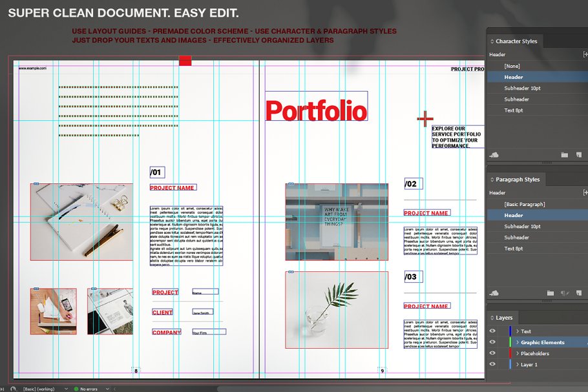Hide the Placeholders layer
The image size is (588, 392).
(x=492, y=353)
